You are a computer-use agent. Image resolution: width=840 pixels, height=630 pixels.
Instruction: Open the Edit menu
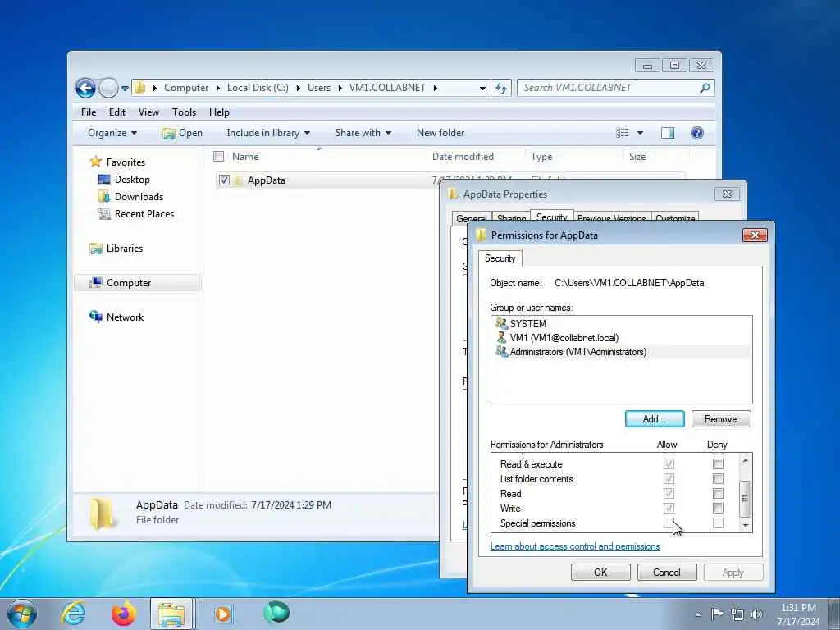116,112
